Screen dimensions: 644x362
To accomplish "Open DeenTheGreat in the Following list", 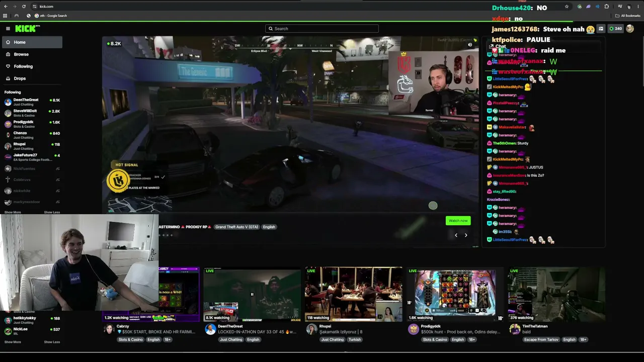I will 31,102.
